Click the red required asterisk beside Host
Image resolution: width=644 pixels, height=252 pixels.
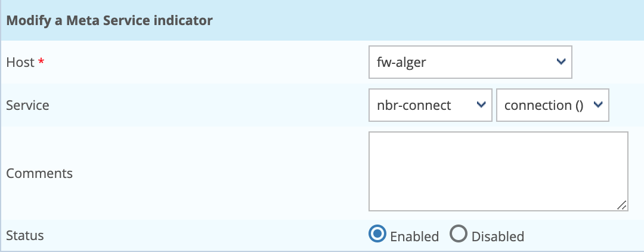41,62
